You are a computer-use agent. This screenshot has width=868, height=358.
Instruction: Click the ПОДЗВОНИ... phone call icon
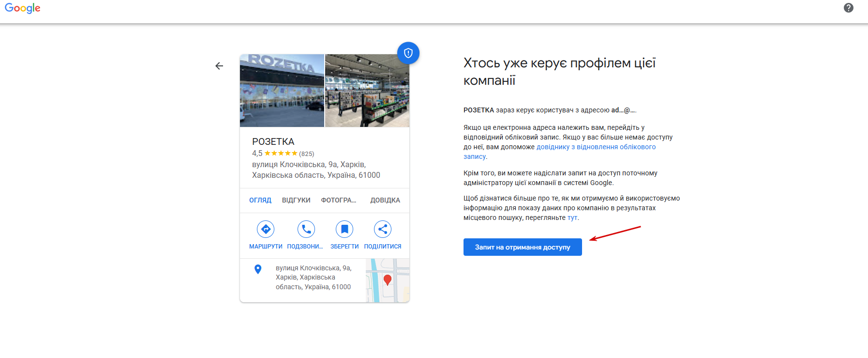[306, 229]
